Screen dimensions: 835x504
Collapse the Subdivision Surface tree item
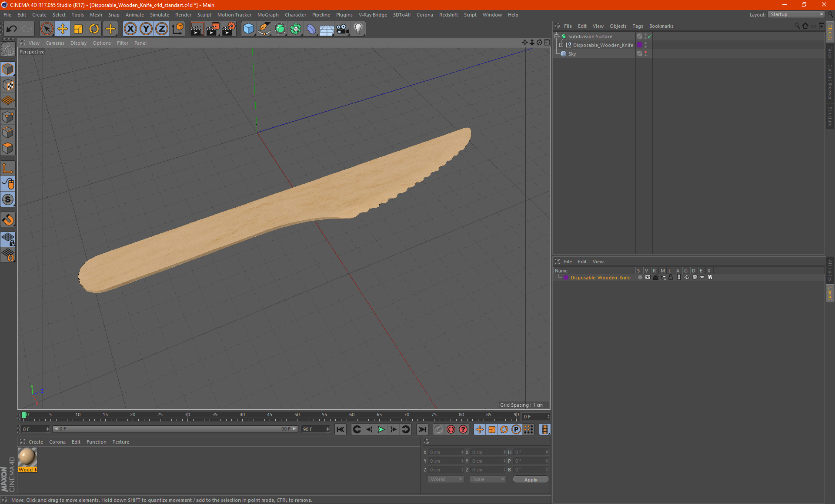pyautogui.click(x=556, y=36)
